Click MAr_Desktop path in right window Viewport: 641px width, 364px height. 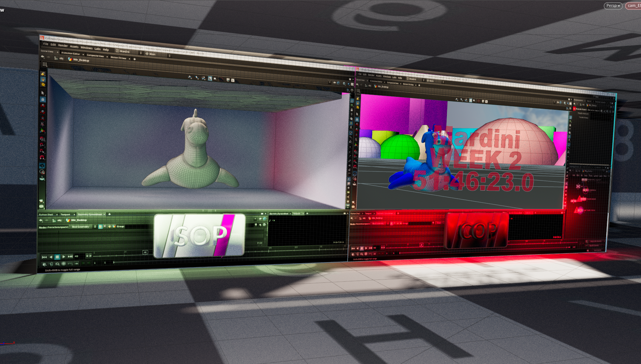[381, 87]
